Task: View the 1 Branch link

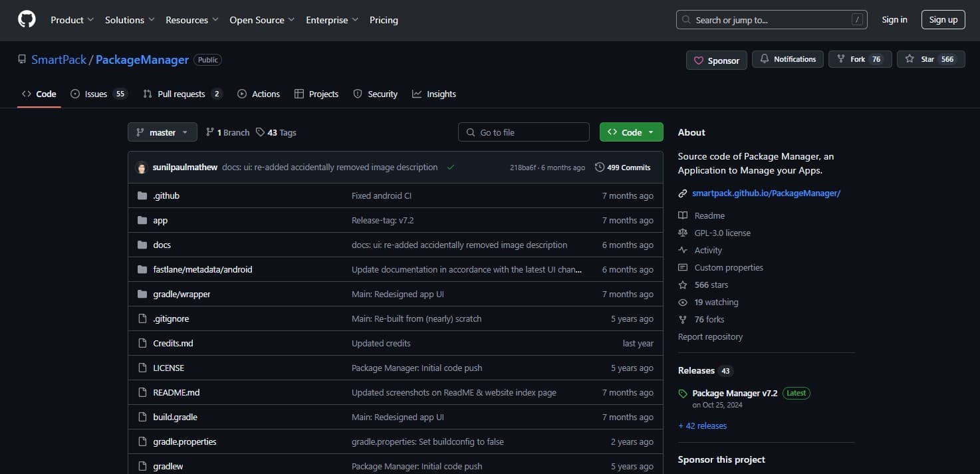Action: coord(227,132)
